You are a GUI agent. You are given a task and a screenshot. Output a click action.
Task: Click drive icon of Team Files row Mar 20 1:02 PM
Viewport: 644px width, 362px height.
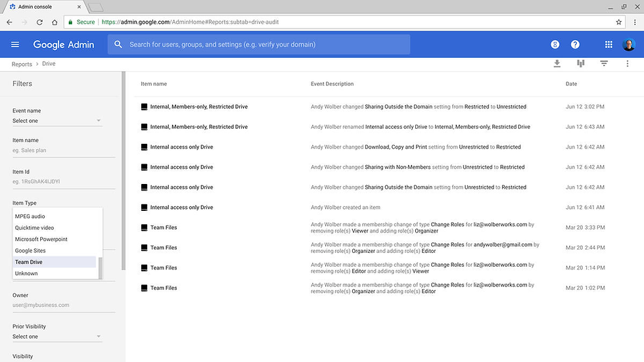click(x=144, y=288)
